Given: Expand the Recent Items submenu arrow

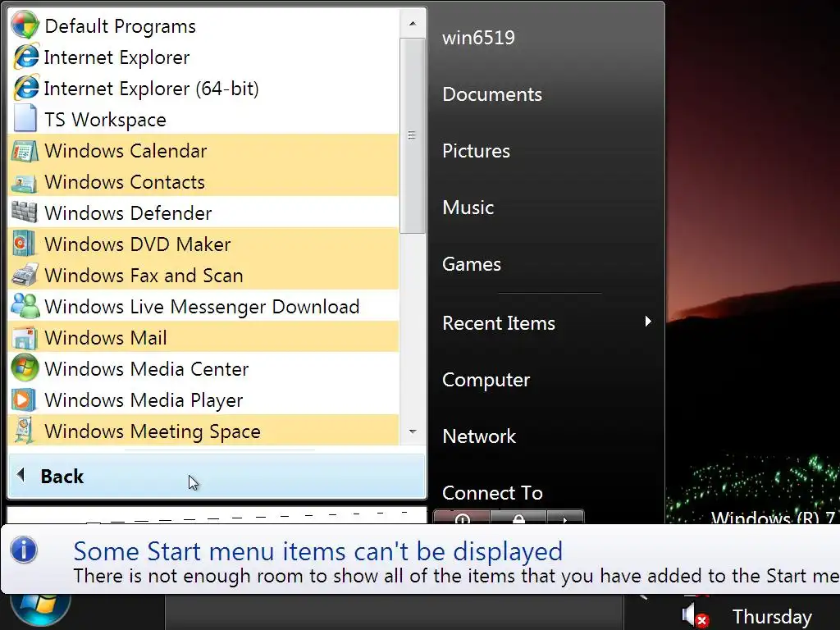Looking at the screenshot, I should (648, 322).
